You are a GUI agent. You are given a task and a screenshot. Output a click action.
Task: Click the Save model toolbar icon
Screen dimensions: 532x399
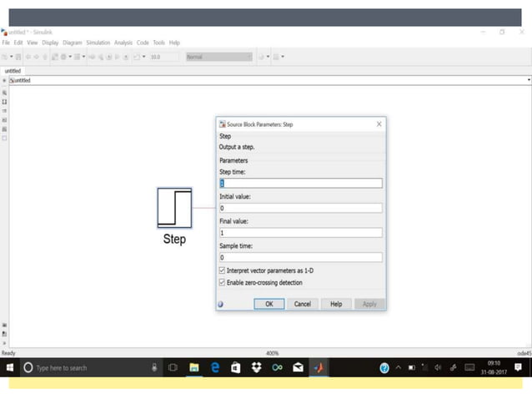click(x=18, y=57)
